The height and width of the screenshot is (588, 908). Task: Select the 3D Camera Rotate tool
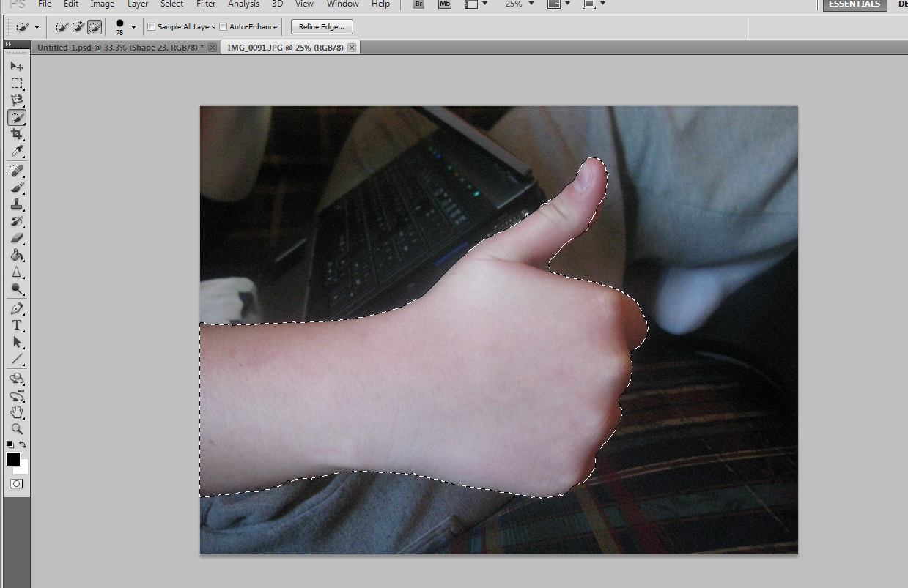pos(17,395)
